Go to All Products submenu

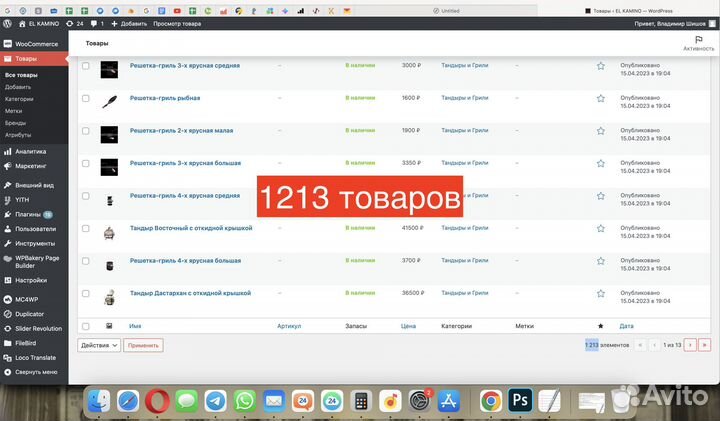pyautogui.click(x=21, y=75)
